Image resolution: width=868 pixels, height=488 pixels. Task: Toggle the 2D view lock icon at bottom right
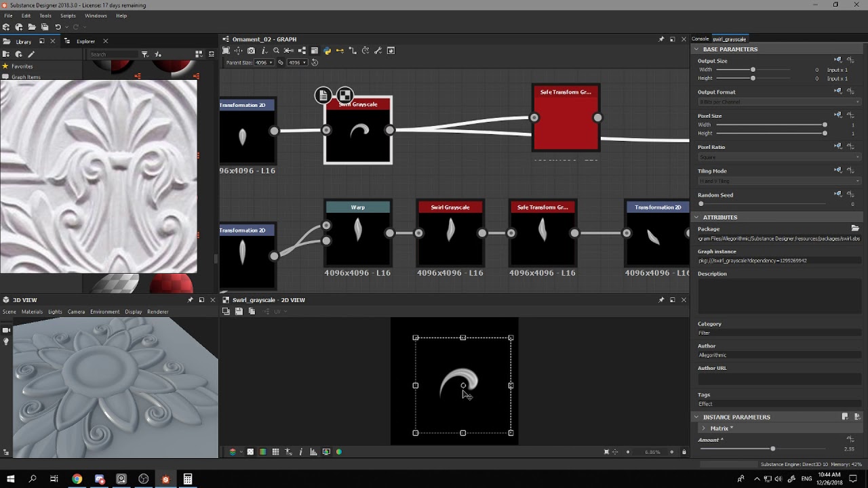coord(684,452)
